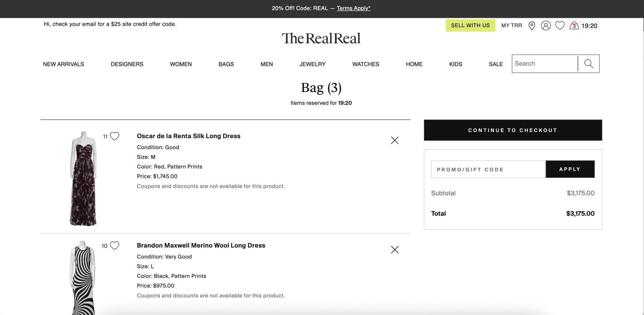Focus the Promo/Gift Code field
644x315 pixels.
[x=488, y=169]
